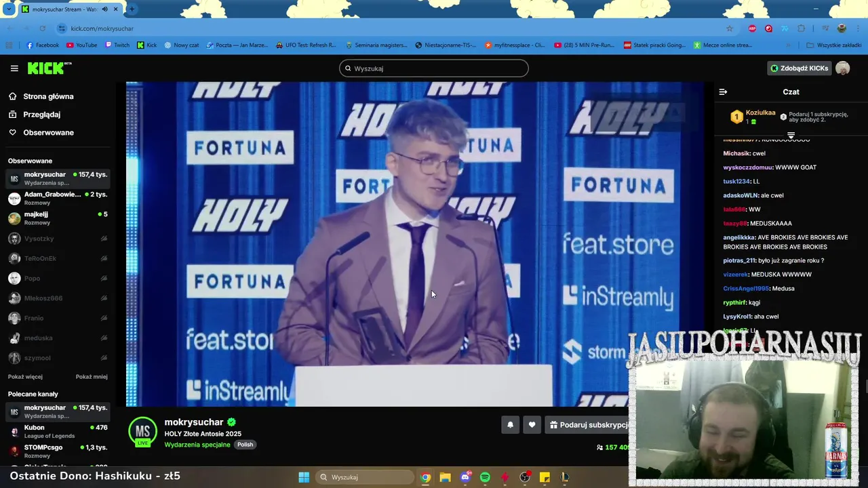
Task: Click chat user wyskoczzdomuu
Action: (x=748, y=167)
